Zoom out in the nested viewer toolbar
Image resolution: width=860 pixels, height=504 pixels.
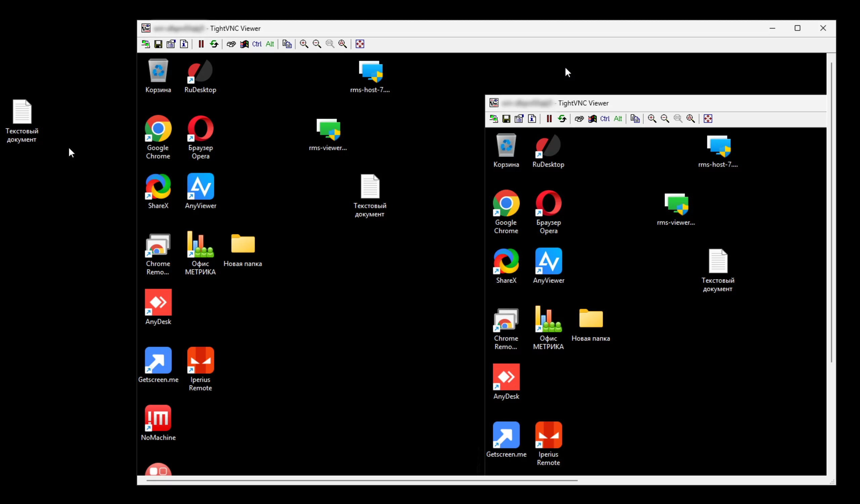click(x=665, y=119)
